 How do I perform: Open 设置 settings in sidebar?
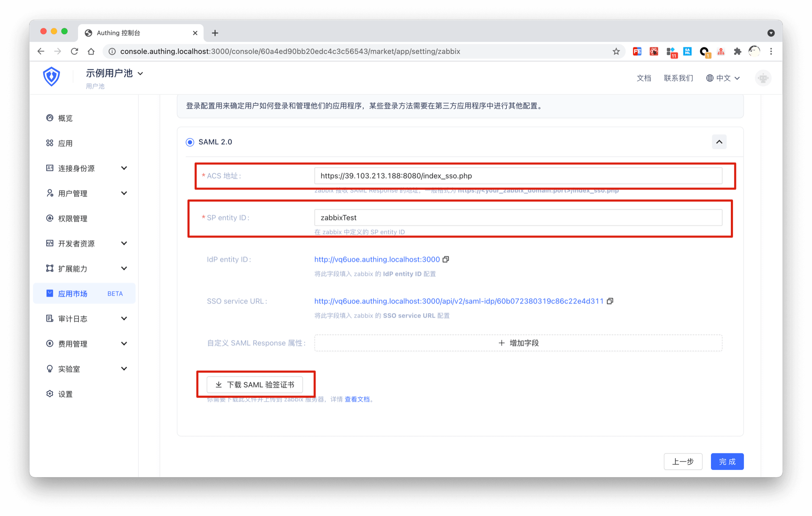click(65, 394)
